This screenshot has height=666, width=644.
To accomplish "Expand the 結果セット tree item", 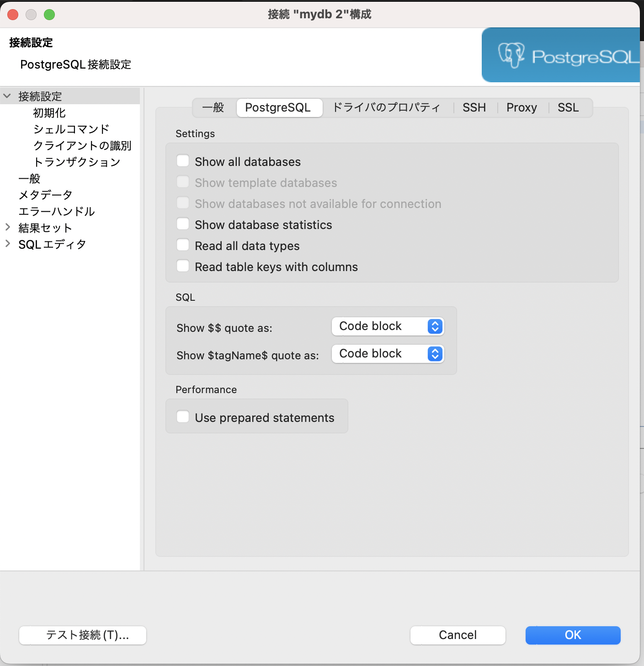I will click(x=7, y=227).
